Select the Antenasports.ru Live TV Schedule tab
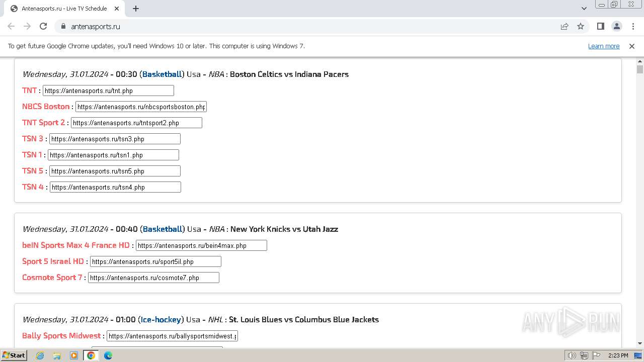Screen dimensions: 644x362 64,9
